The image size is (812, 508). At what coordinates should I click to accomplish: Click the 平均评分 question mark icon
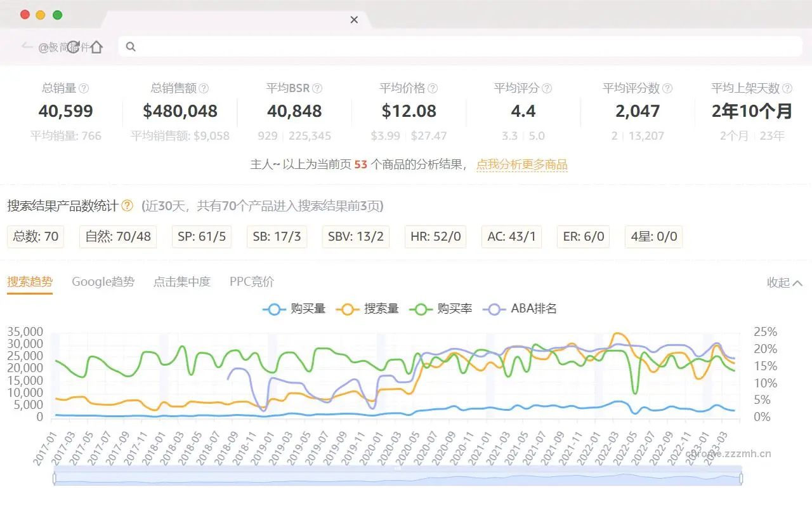pyautogui.click(x=547, y=89)
